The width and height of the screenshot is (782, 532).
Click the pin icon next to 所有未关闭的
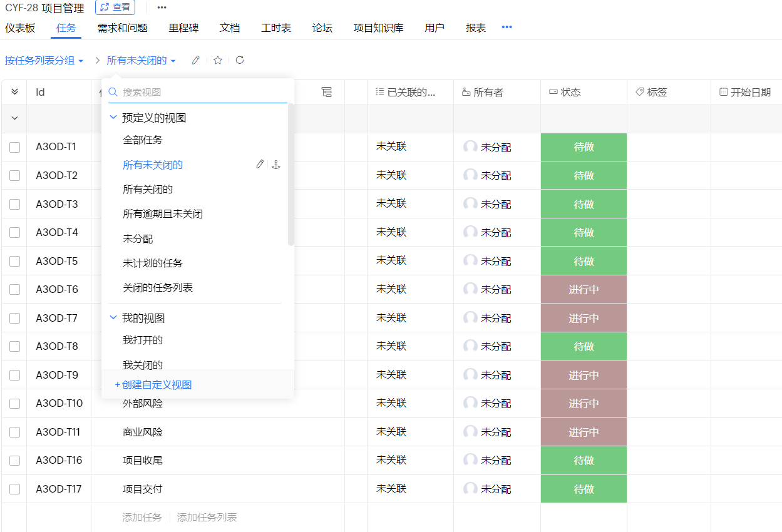pyautogui.click(x=275, y=164)
